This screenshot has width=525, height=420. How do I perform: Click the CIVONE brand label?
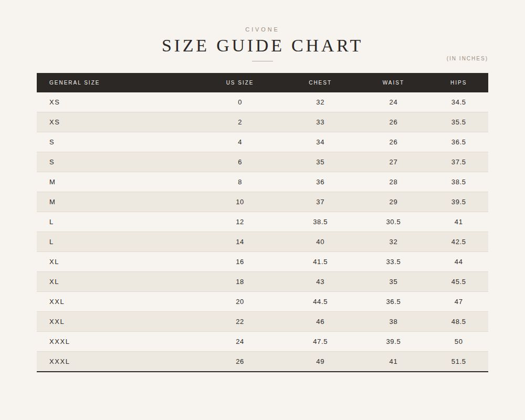[262, 29]
